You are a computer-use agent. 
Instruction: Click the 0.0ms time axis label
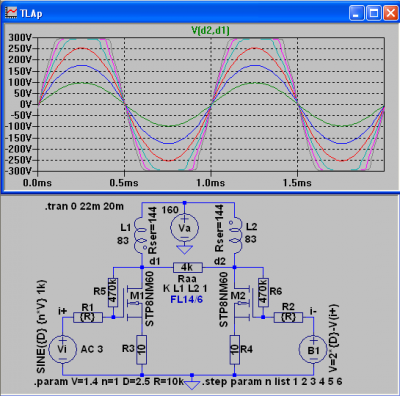point(37,183)
